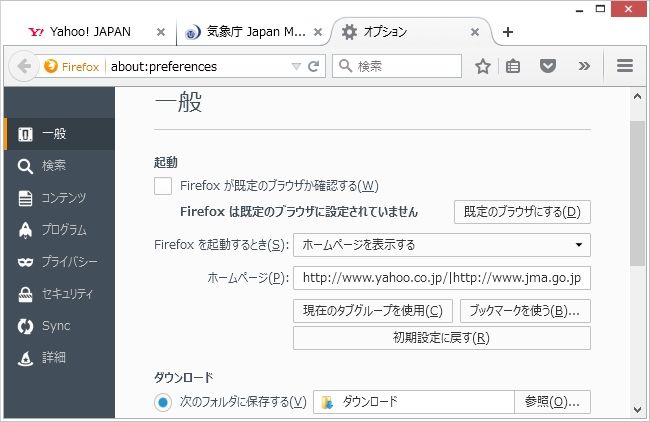Open a new tab with the plus button
650x422 pixels.
(x=508, y=32)
